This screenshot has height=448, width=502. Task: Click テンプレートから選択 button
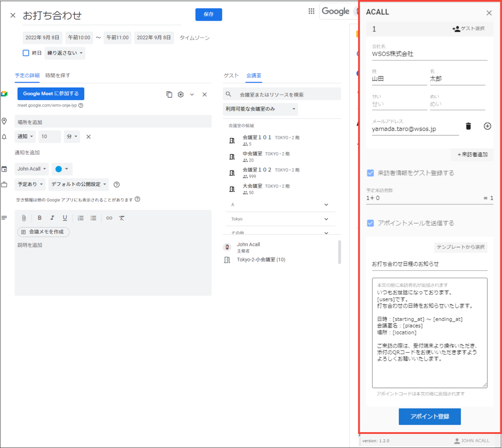click(x=461, y=247)
